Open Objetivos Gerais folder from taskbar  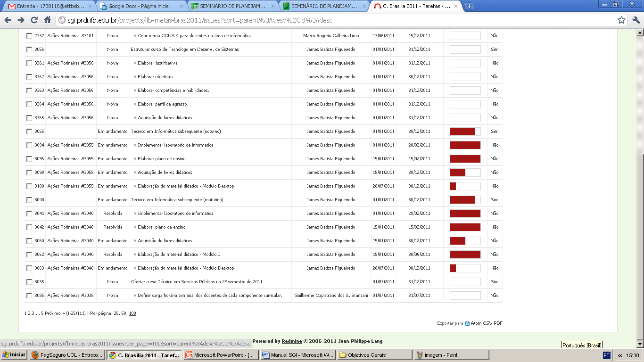coord(375,355)
